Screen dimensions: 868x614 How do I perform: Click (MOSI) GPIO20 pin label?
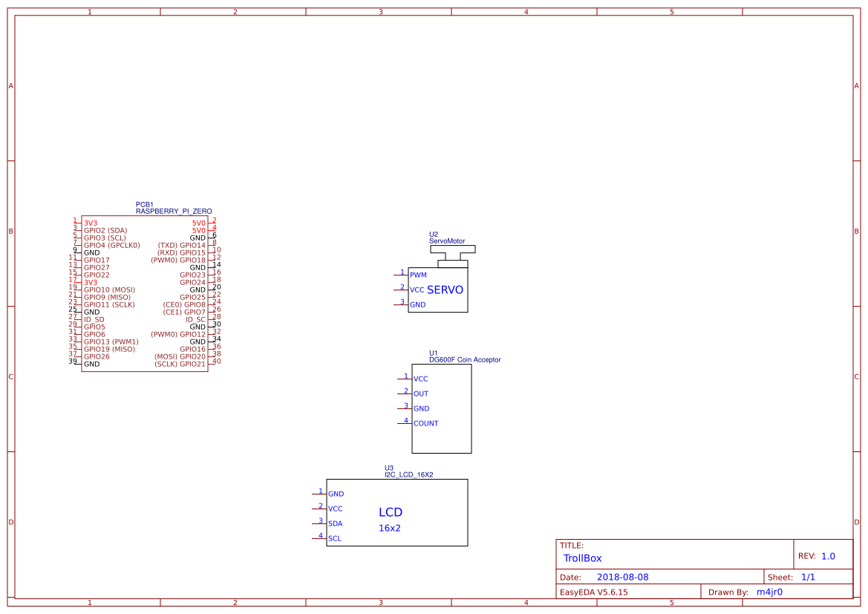[x=180, y=356]
